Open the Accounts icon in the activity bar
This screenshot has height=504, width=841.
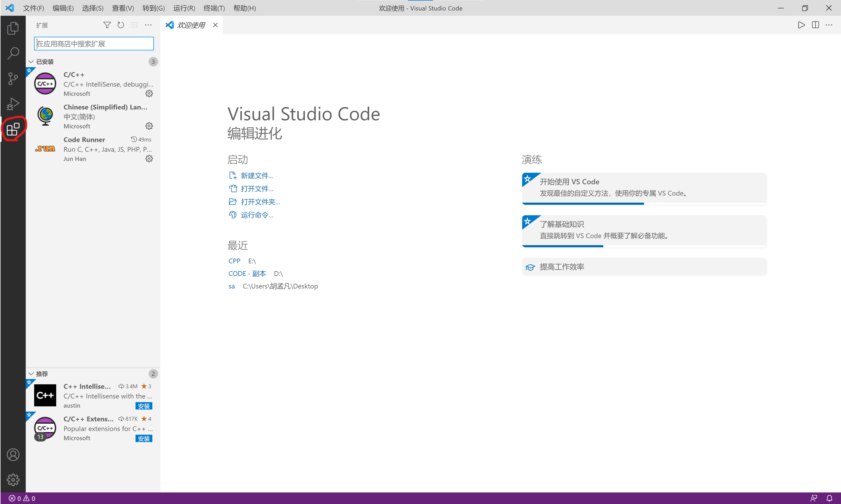pyautogui.click(x=13, y=454)
